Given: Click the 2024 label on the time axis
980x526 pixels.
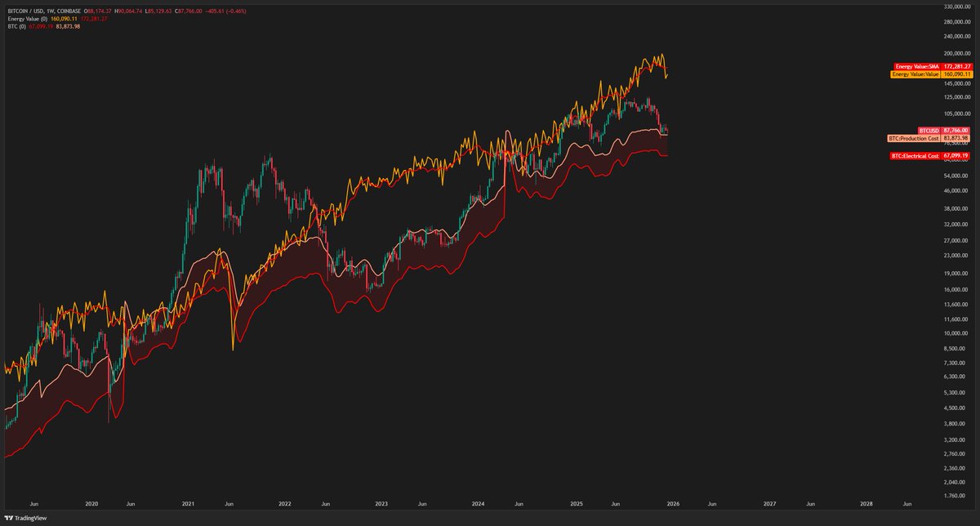Looking at the screenshot, I should (x=479, y=505).
